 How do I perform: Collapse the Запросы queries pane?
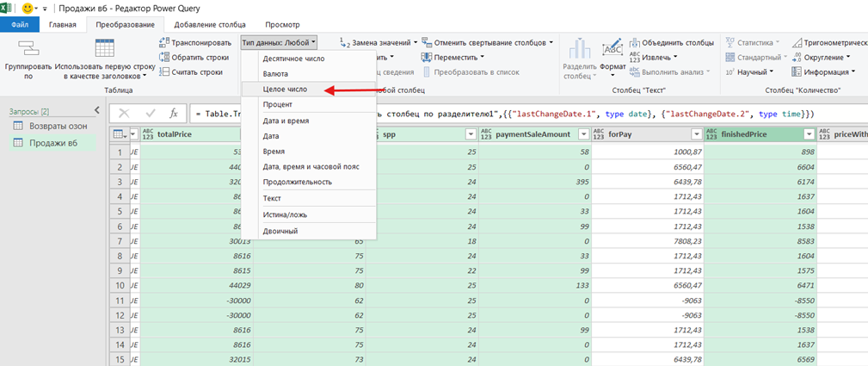[x=96, y=110]
